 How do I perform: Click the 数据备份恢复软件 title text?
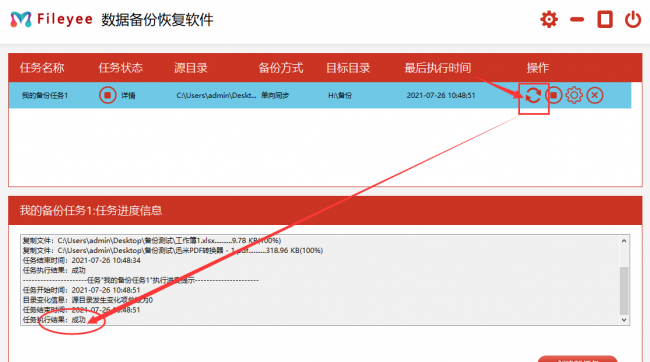157,19
